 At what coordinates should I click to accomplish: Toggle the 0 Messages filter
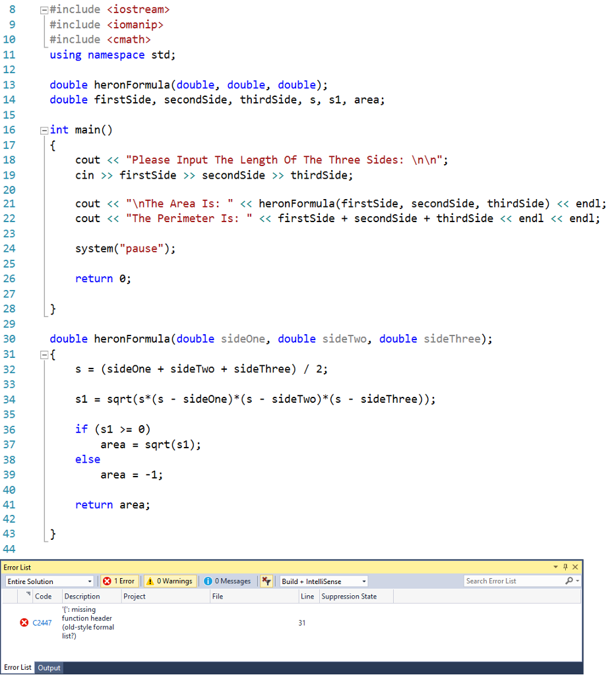pyautogui.click(x=228, y=581)
